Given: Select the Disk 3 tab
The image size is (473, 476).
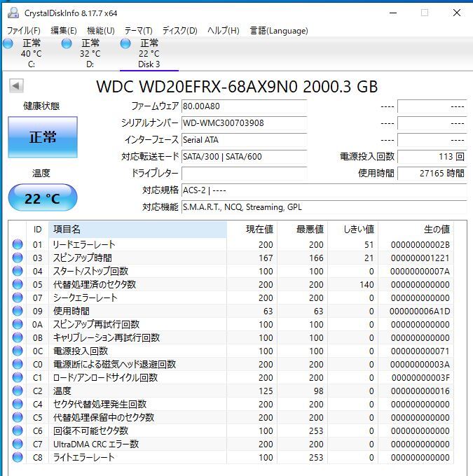Looking at the screenshot, I should click(149, 54).
